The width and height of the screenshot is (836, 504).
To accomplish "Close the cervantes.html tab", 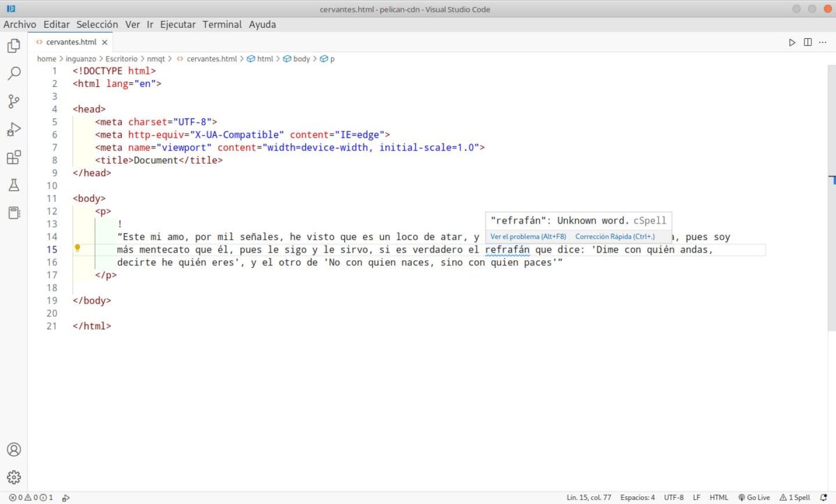I will coord(104,42).
